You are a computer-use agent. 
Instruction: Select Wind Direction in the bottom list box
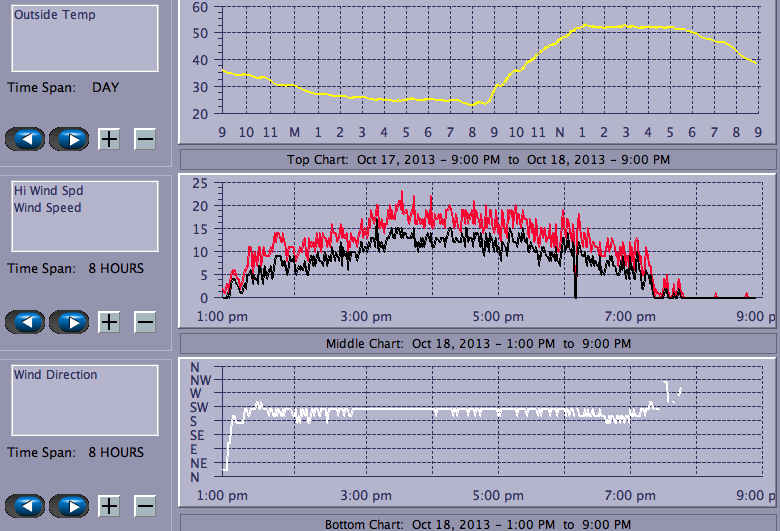coord(56,375)
